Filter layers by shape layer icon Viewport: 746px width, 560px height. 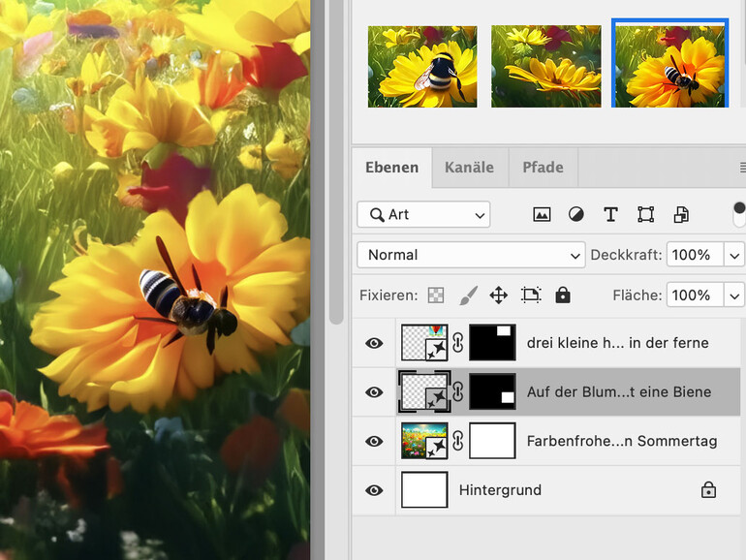[645, 214]
